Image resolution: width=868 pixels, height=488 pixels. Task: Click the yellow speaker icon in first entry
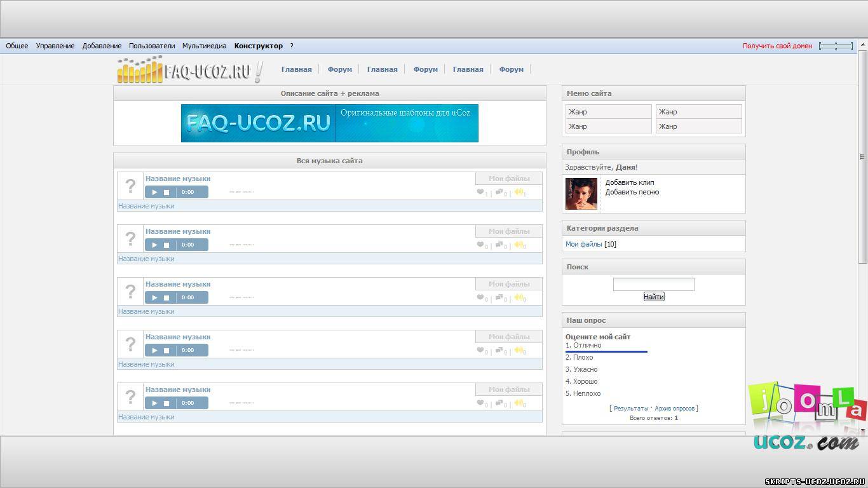tap(519, 192)
